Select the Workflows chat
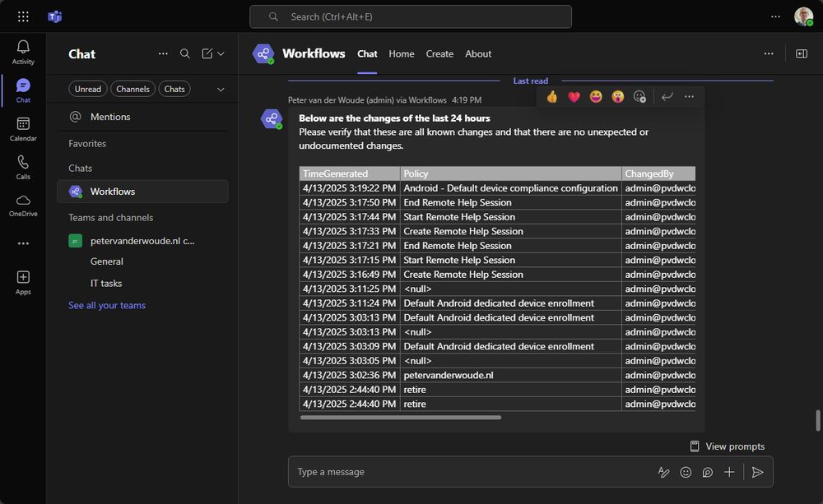This screenshot has width=823, height=504. [x=142, y=192]
